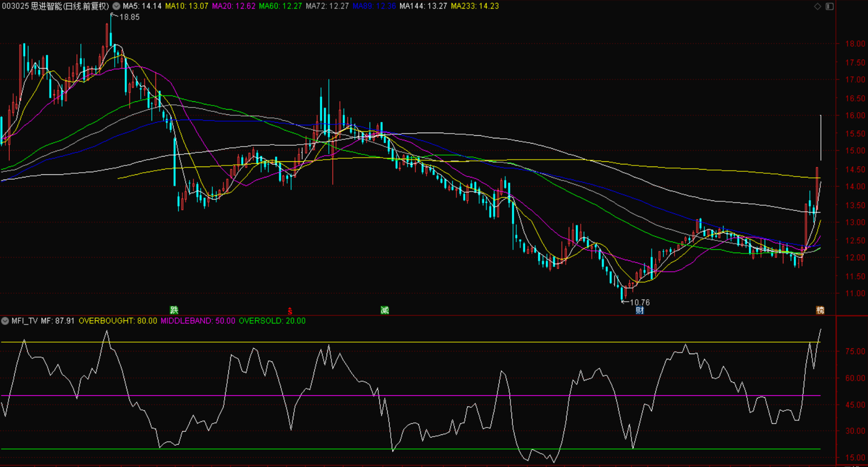Select the blue MA89 label
Viewport: 868px width, 467px height.
click(374, 6)
